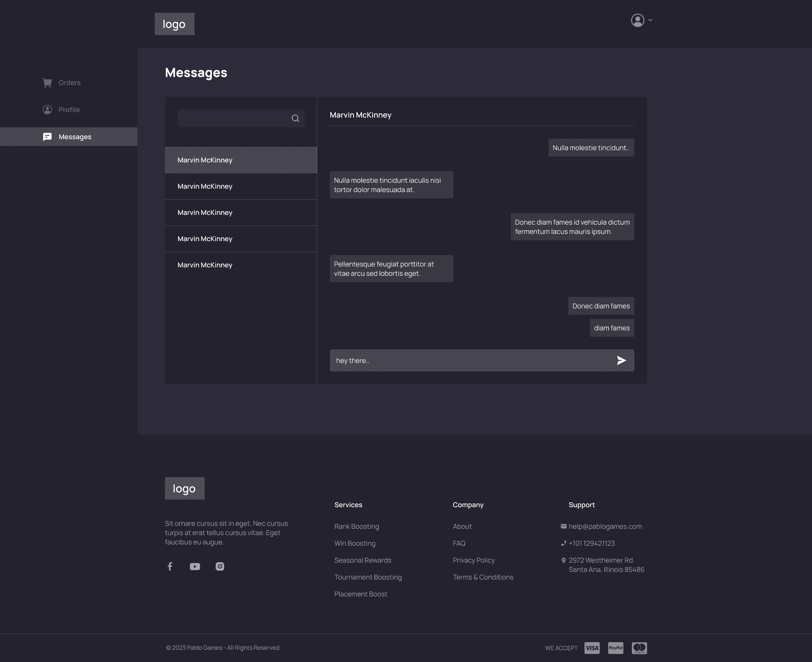Click the help@pablogames.com email link
The height and width of the screenshot is (662, 812).
pos(605,526)
